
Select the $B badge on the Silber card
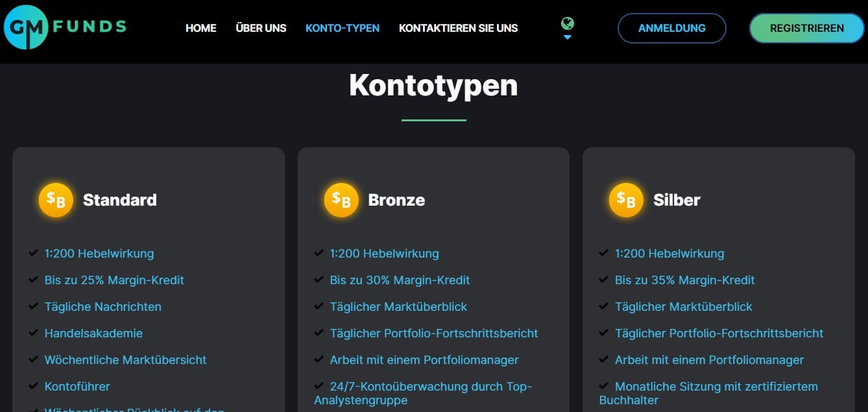pyautogui.click(x=625, y=200)
